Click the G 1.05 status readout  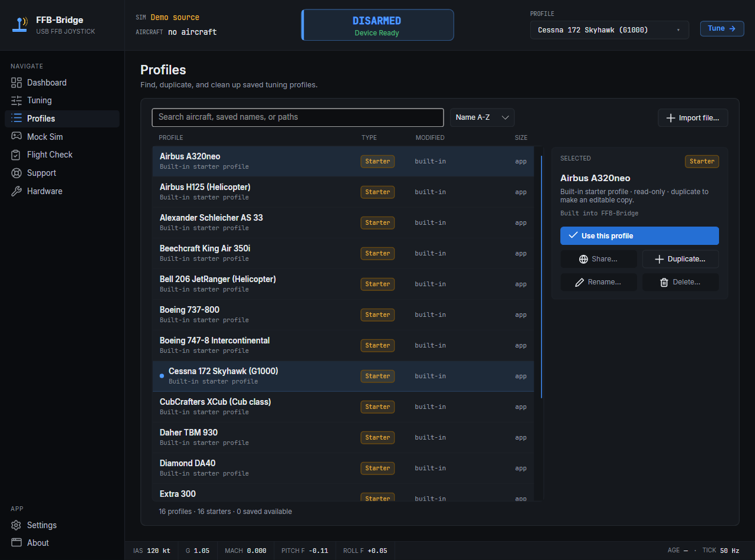click(198, 551)
